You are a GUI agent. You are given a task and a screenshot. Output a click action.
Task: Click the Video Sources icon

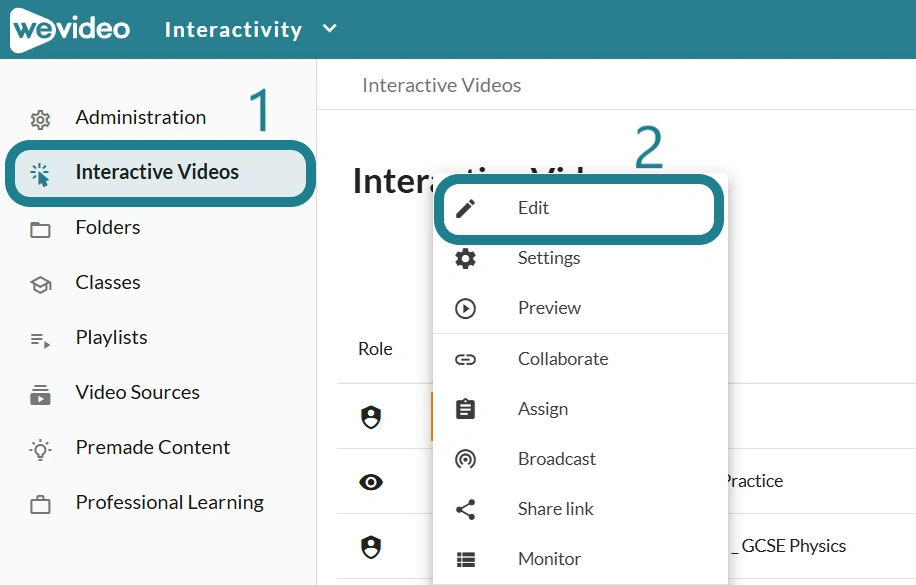coord(40,394)
